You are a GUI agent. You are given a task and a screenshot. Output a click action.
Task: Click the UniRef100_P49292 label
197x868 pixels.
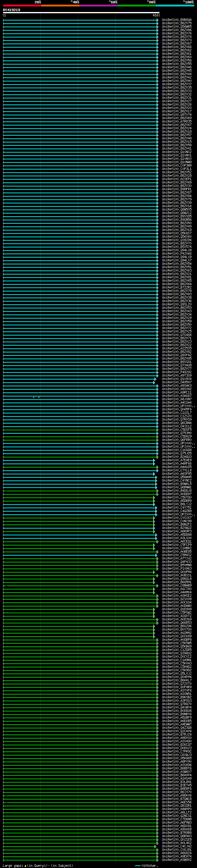pyautogui.click(x=177, y=372)
